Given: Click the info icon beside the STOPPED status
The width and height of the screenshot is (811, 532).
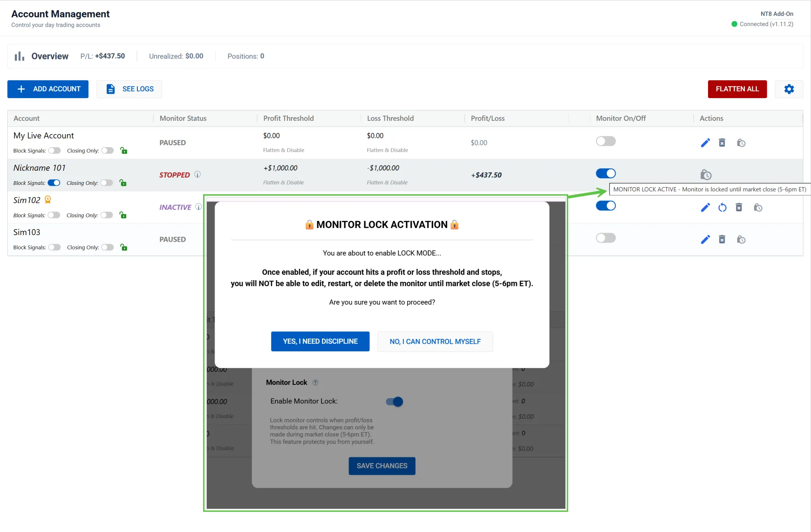Looking at the screenshot, I should [197, 174].
